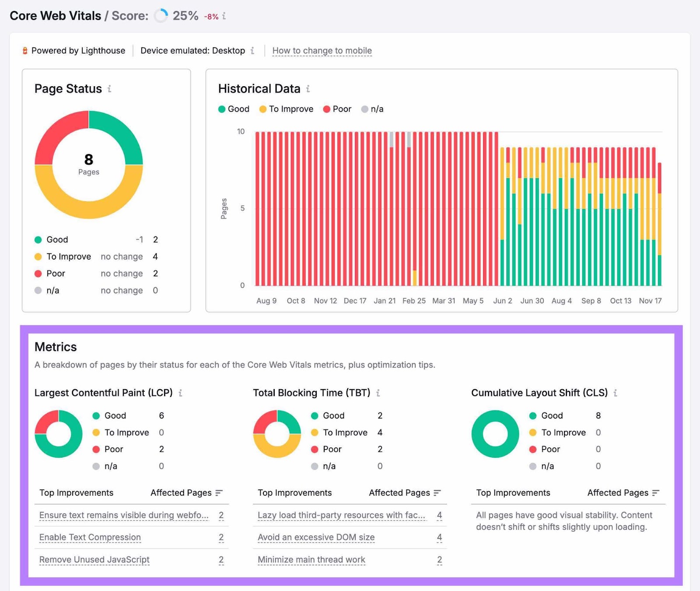The image size is (700, 591).
Task: Toggle Poor series in Historical Data legend
Action: point(337,109)
